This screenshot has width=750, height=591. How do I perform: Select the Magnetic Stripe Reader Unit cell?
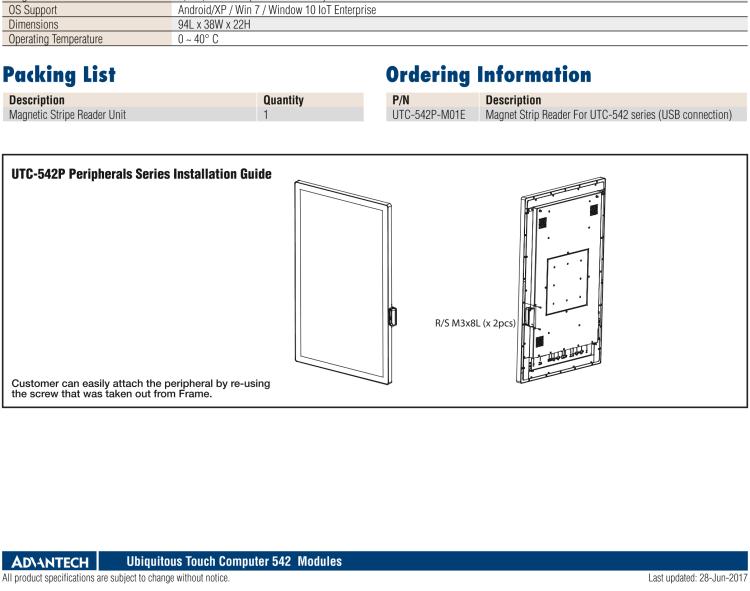click(67, 115)
